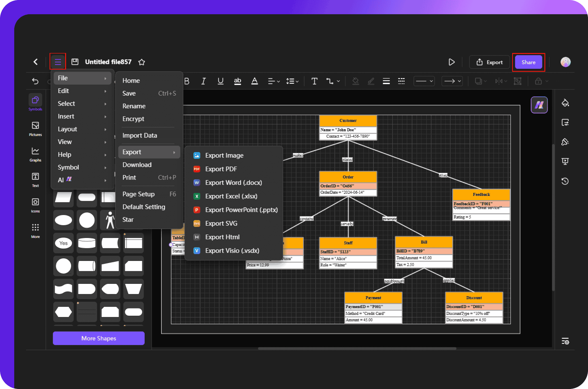Click the AI assistant button on canvas
The height and width of the screenshot is (389, 588).
(539, 105)
